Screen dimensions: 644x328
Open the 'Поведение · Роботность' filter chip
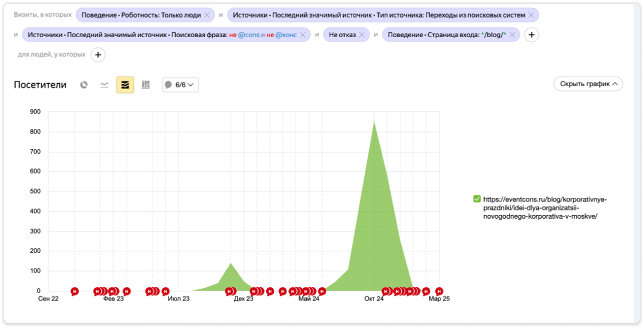pyautogui.click(x=141, y=15)
